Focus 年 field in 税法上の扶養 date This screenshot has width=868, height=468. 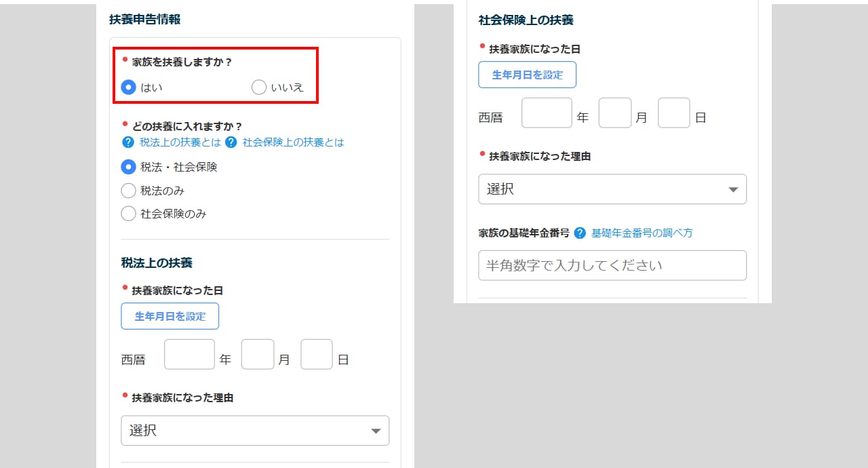[190, 354]
